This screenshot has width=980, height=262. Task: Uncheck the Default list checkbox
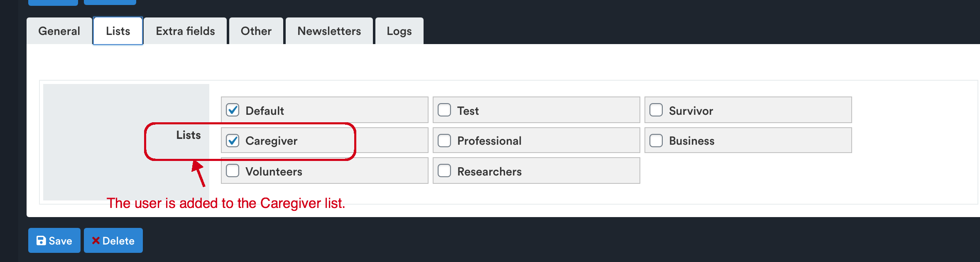tap(233, 110)
